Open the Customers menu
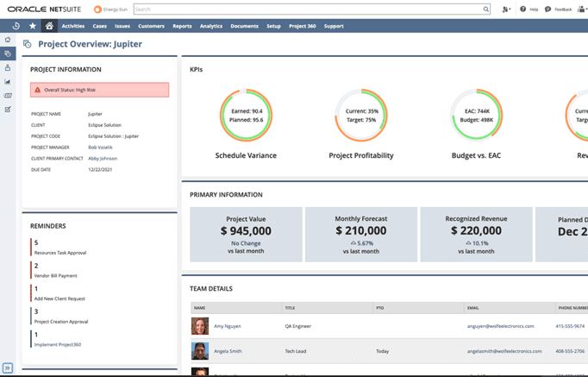Screen dimensions: 588x377 click(x=151, y=26)
